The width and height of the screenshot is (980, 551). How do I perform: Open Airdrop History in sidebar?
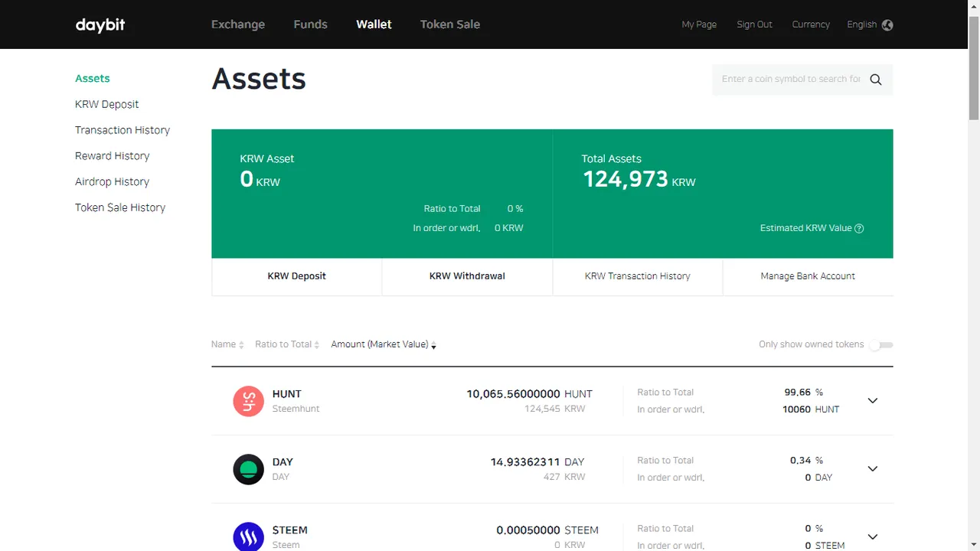click(x=113, y=182)
